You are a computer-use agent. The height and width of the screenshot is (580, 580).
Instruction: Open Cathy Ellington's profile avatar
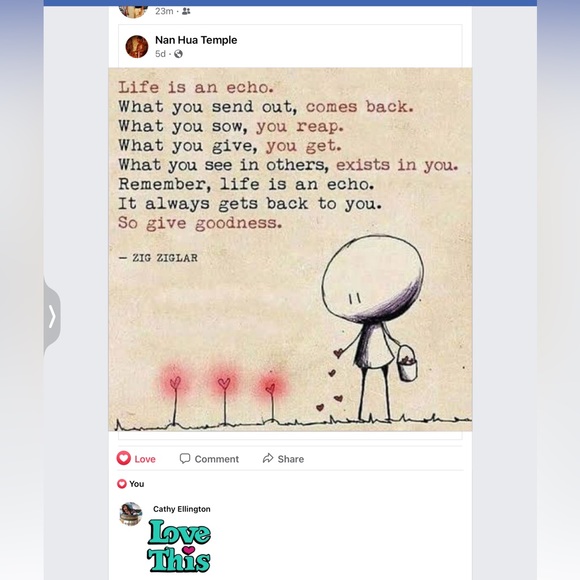tap(131, 514)
